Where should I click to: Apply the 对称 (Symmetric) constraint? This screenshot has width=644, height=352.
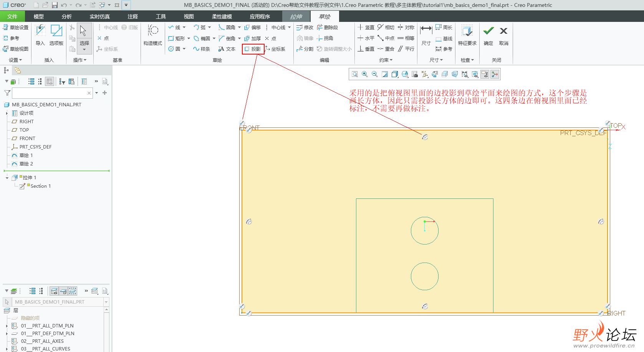[406, 27]
